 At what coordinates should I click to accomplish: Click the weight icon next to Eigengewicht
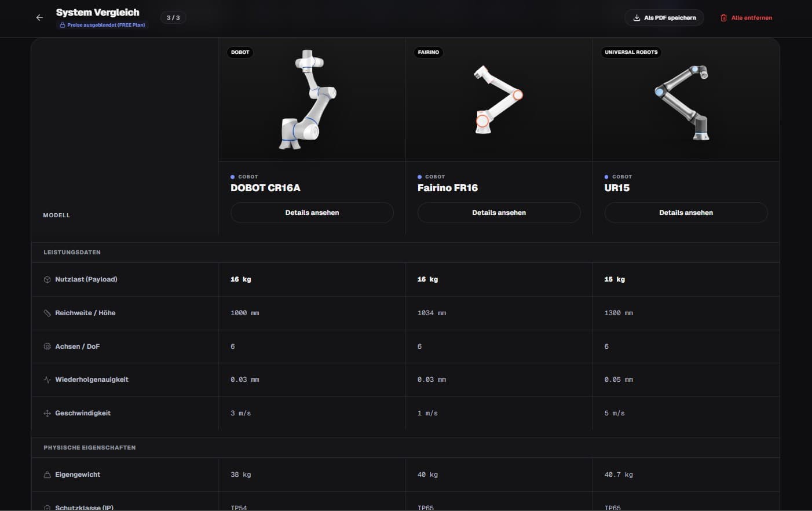pos(47,474)
